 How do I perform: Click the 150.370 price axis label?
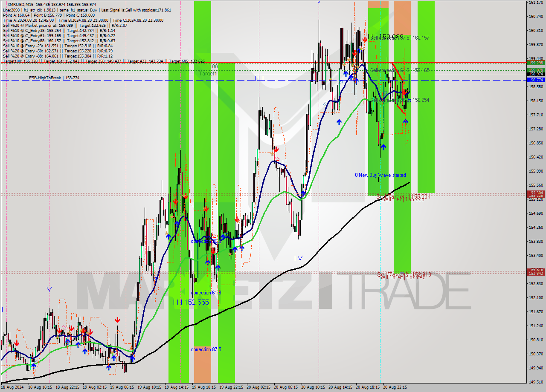click(536, 354)
